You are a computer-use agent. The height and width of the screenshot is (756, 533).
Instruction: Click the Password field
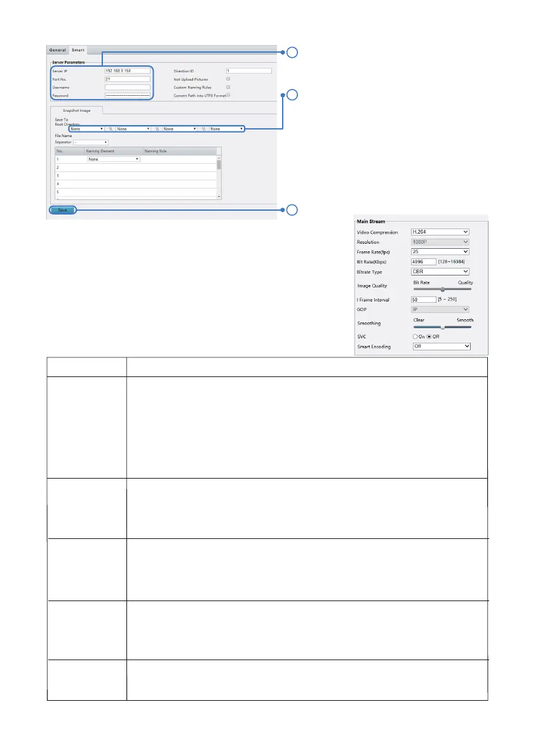[x=128, y=95]
